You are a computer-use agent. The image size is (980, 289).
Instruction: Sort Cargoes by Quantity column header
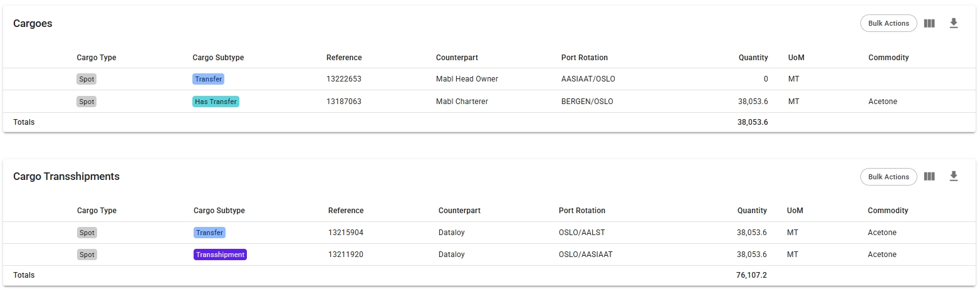[x=753, y=58]
